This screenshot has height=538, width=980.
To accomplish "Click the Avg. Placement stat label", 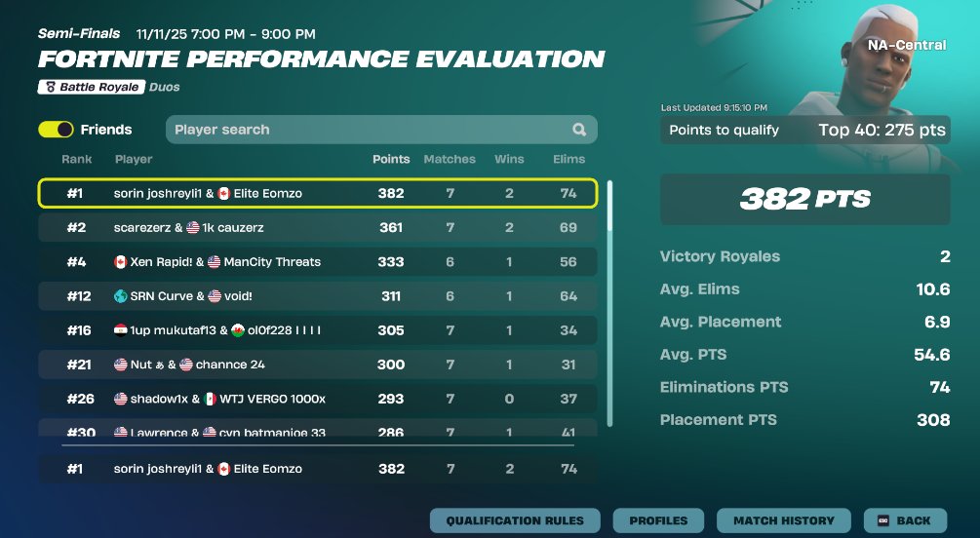I will click(721, 322).
